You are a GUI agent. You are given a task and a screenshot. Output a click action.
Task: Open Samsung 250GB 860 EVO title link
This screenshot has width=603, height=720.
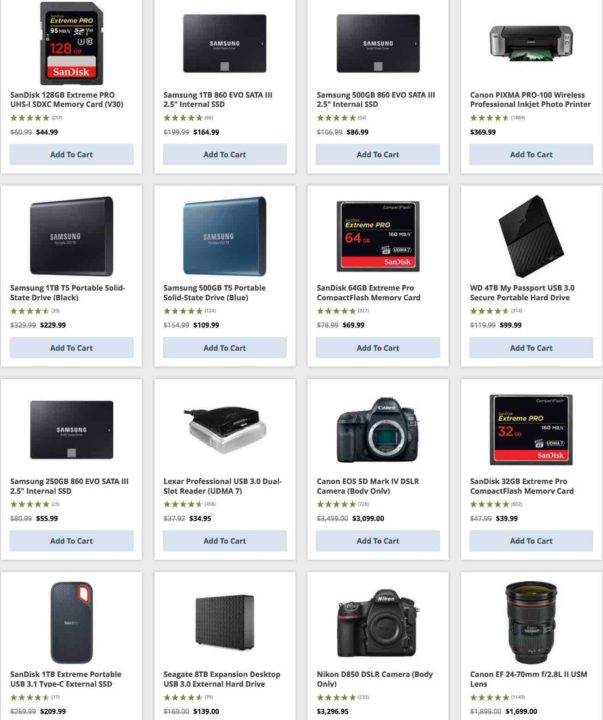tap(69, 486)
